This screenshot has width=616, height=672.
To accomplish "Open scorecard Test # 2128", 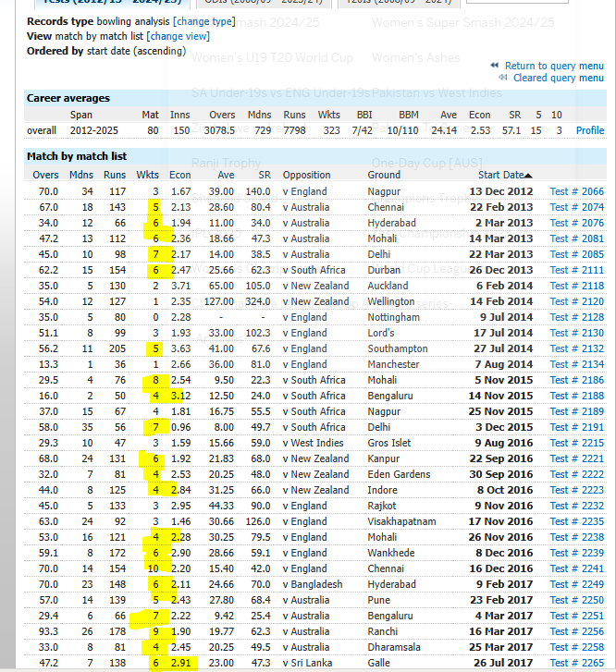I will tap(576, 317).
